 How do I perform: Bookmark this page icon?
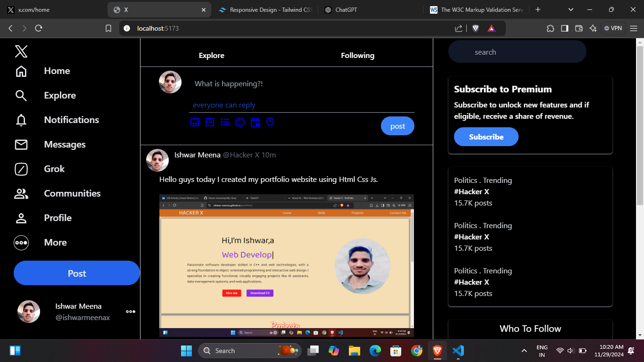pyautogui.click(x=108, y=28)
